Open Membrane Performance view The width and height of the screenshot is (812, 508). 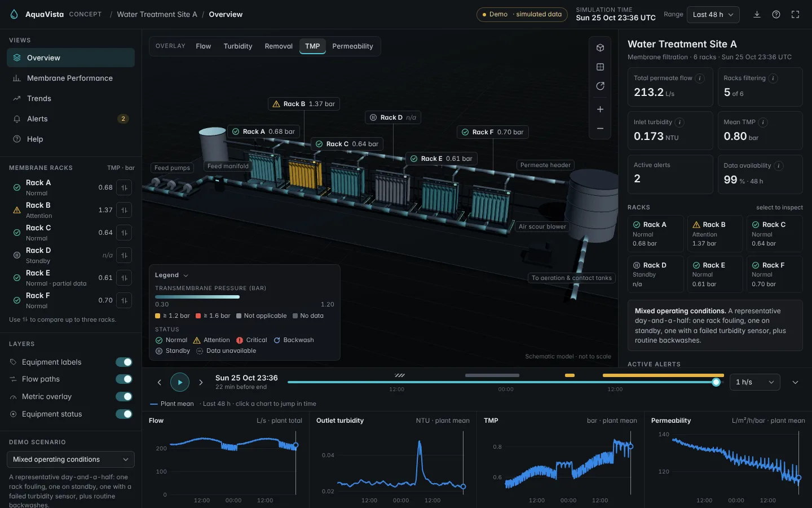pos(70,78)
